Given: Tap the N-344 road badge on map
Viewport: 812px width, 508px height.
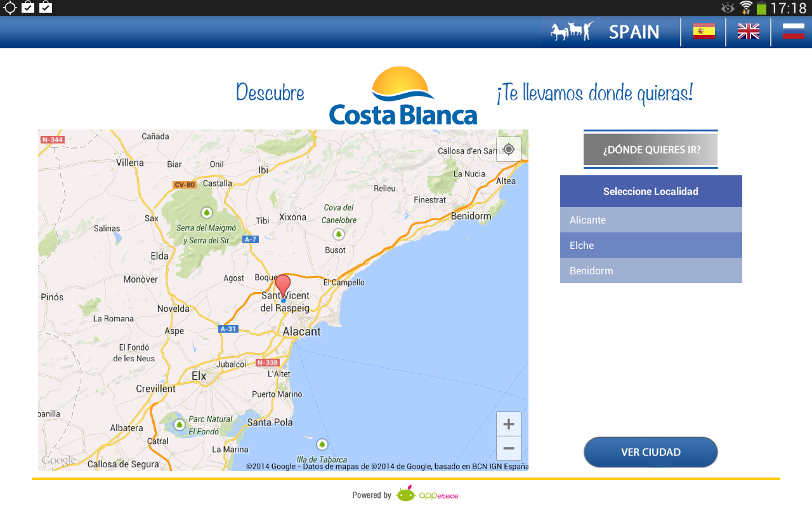Looking at the screenshot, I should tap(52, 140).
